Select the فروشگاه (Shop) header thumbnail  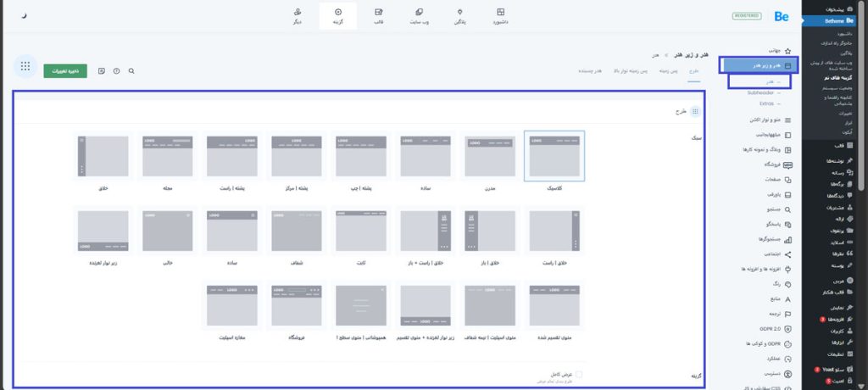296,306
